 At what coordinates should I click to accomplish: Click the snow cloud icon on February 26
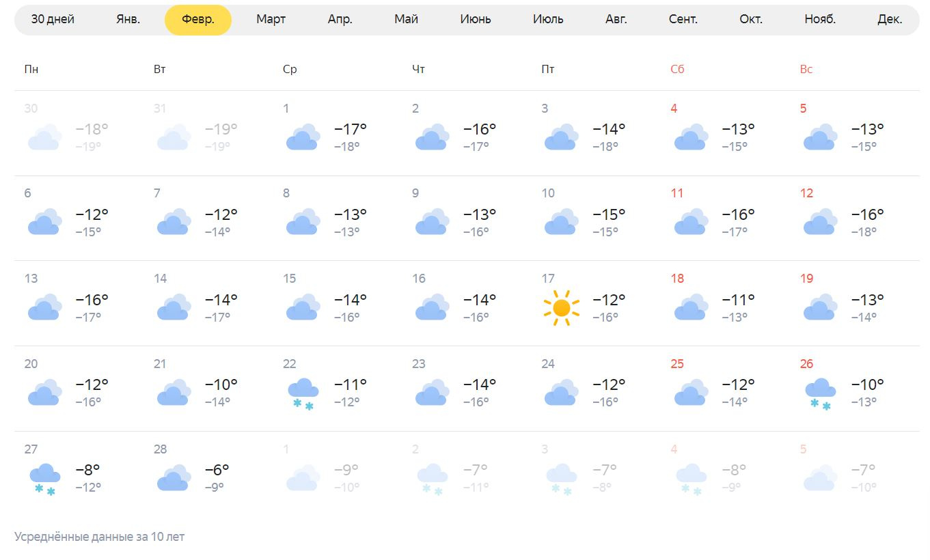pyautogui.click(x=820, y=394)
